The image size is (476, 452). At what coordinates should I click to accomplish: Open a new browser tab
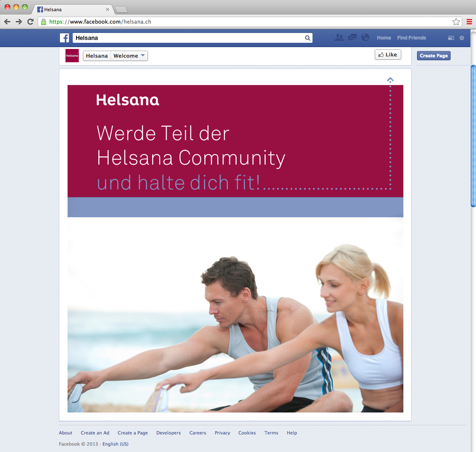coord(121,10)
